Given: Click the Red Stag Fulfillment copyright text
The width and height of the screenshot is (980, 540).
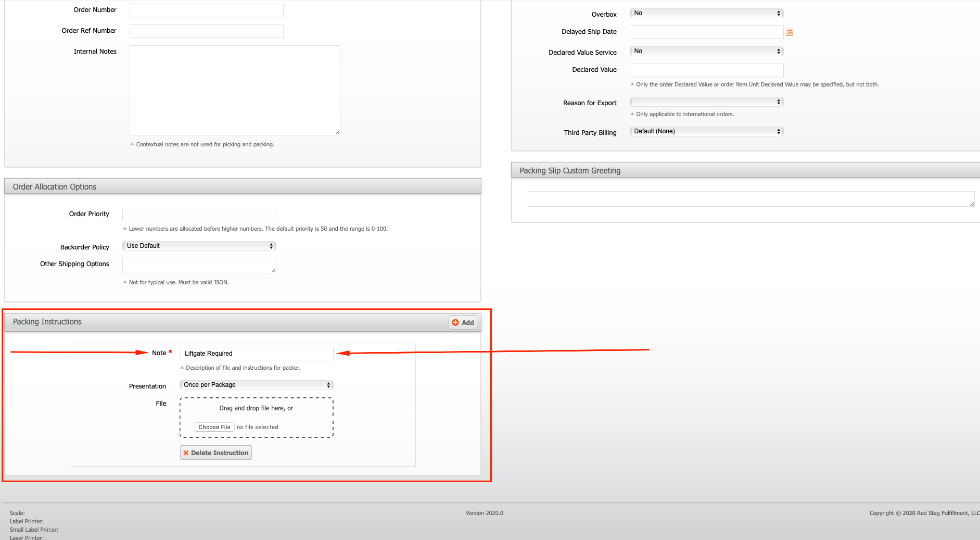Looking at the screenshot, I should point(924,513).
